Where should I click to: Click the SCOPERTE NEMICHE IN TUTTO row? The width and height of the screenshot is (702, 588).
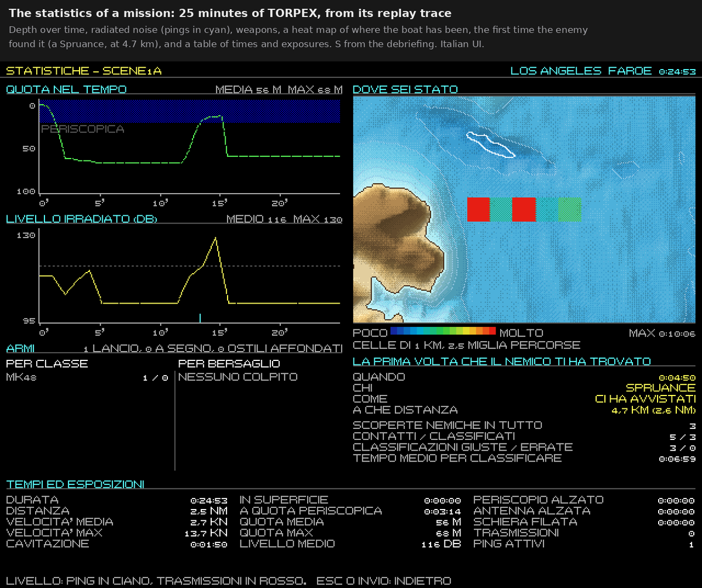[x=524, y=425]
